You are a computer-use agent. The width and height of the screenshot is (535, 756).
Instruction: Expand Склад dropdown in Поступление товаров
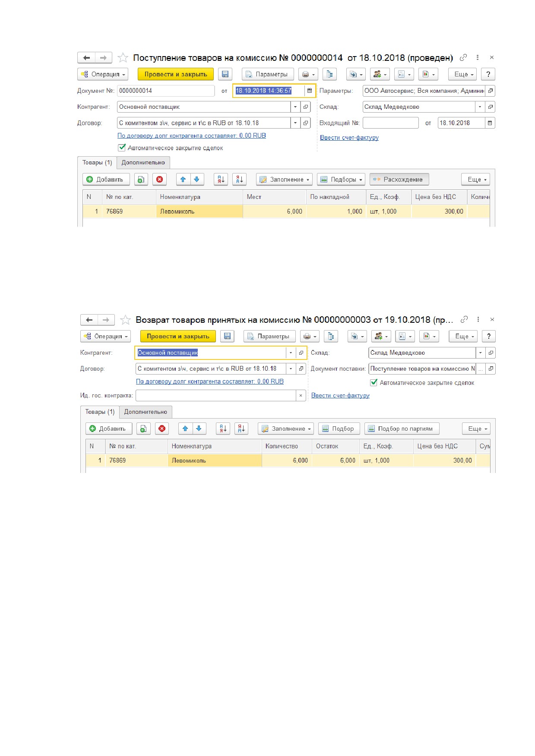tap(480, 107)
